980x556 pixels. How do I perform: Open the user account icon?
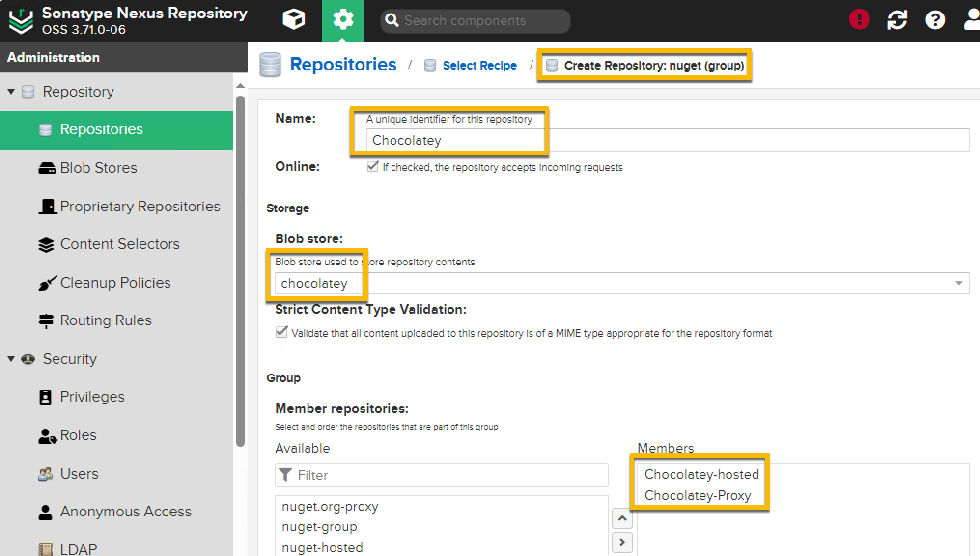972,20
